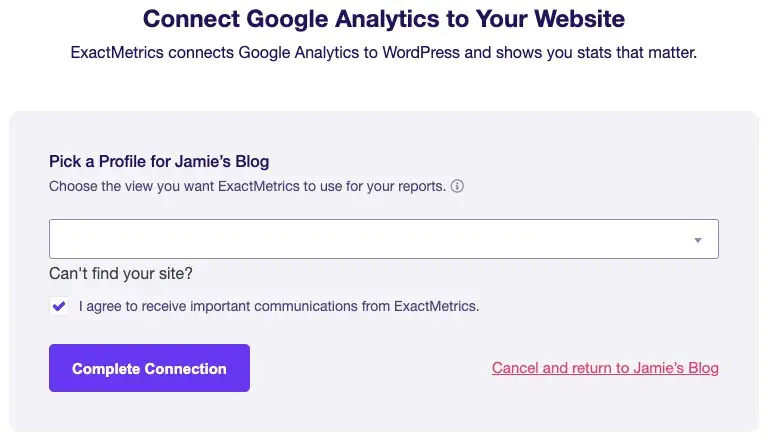
Task: Click the "I agree to receive important communications" label
Action: pos(279,307)
